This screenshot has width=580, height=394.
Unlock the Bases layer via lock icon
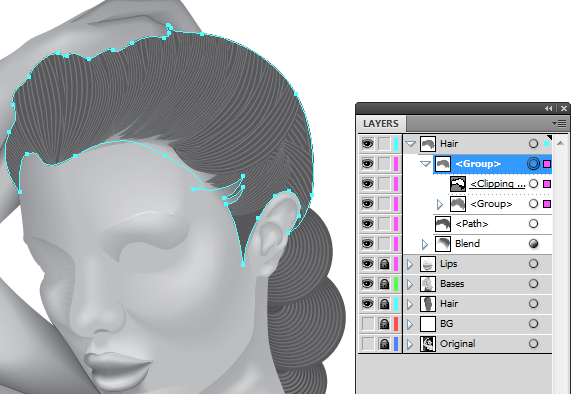(384, 284)
